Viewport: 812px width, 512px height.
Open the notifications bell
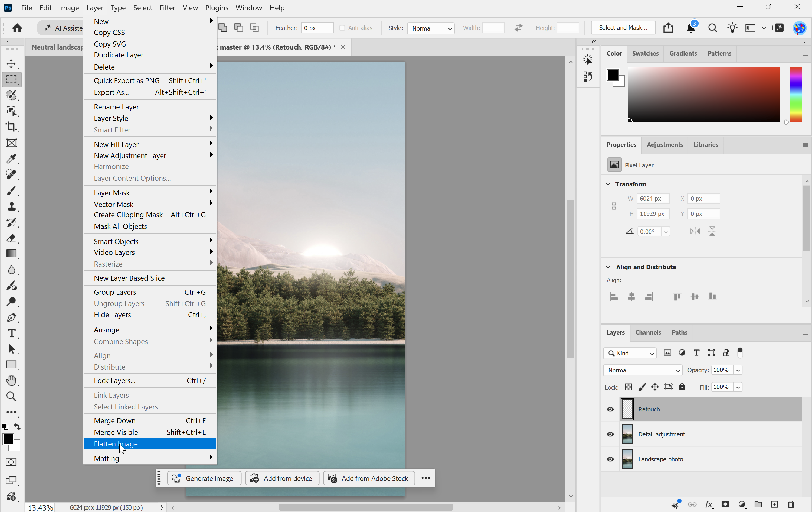pyautogui.click(x=691, y=28)
